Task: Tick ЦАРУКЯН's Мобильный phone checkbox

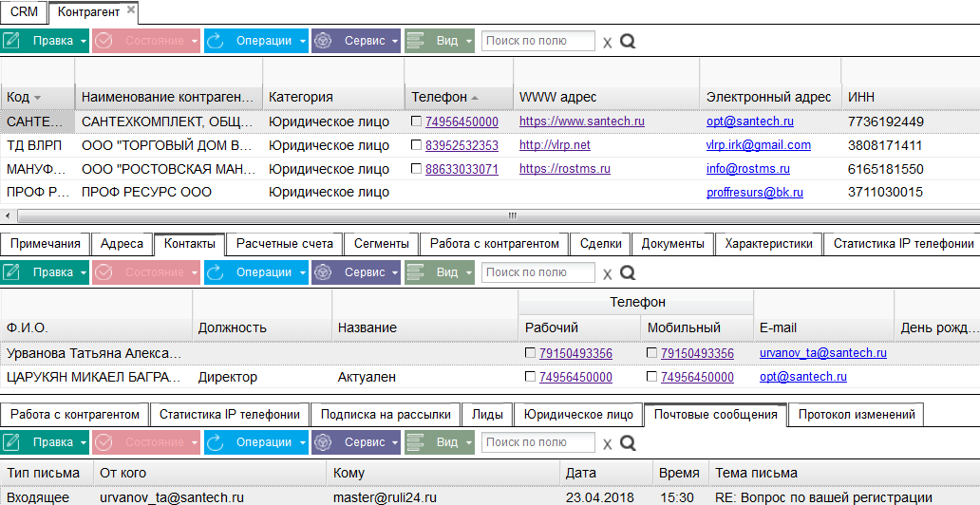Action: coord(651,376)
